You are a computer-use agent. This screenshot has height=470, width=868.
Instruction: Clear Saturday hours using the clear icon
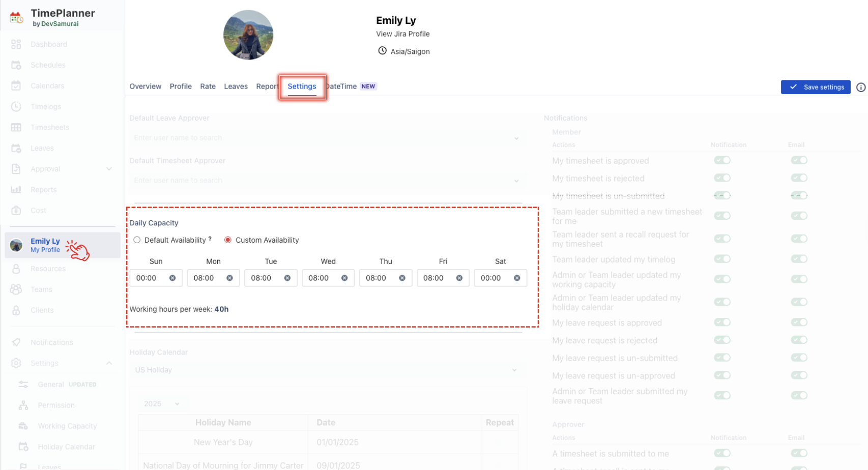517,278
